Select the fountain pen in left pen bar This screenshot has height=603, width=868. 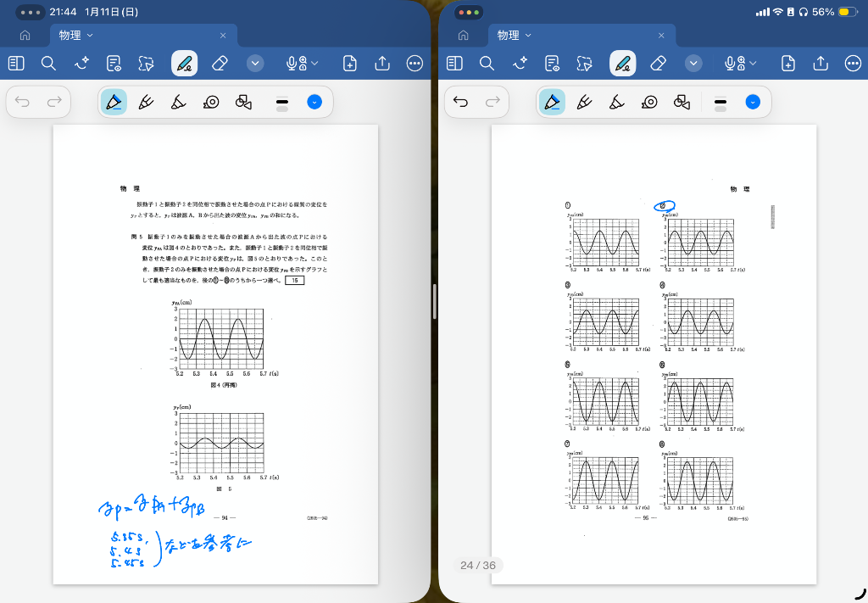[146, 103]
